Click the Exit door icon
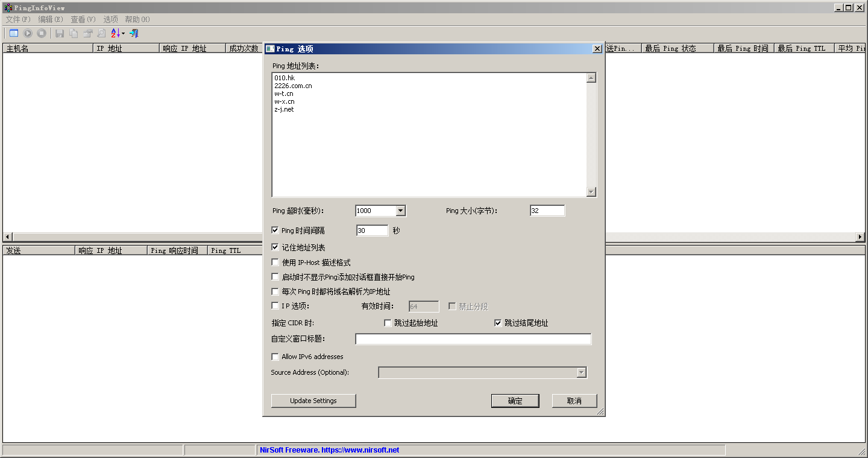The image size is (868, 458). [134, 33]
